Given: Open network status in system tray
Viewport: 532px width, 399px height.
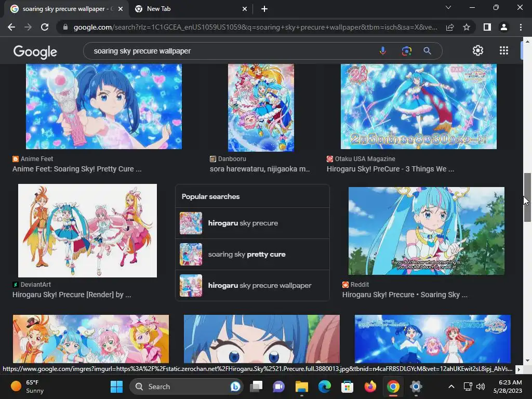Looking at the screenshot, I should coord(468,387).
